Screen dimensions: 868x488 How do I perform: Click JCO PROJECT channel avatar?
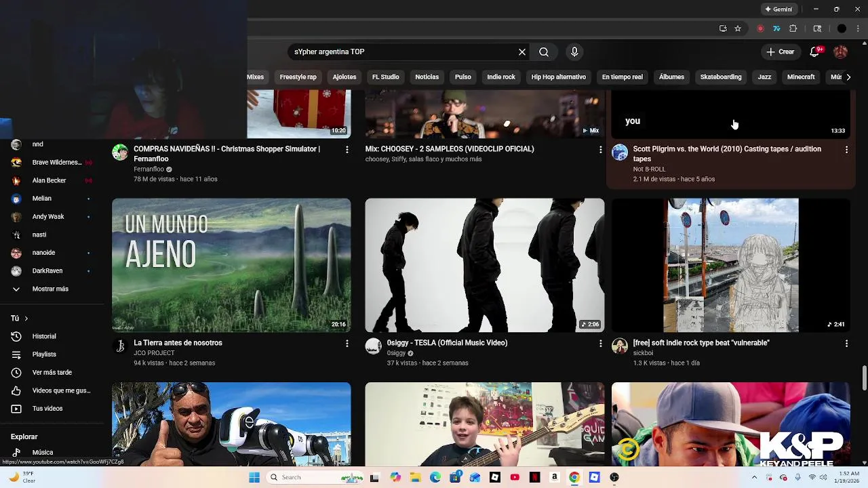coord(120,346)
